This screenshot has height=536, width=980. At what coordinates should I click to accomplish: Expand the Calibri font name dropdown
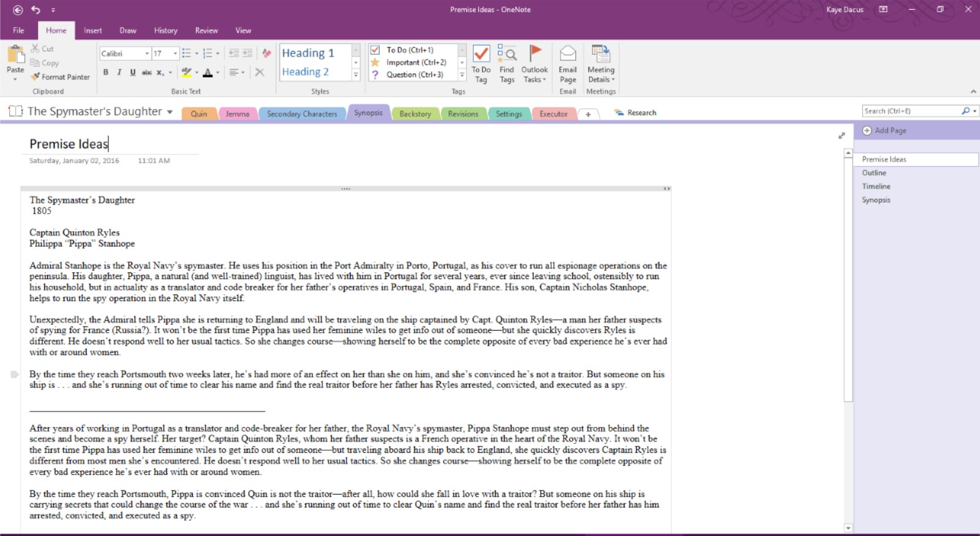(x=147, y=53)
